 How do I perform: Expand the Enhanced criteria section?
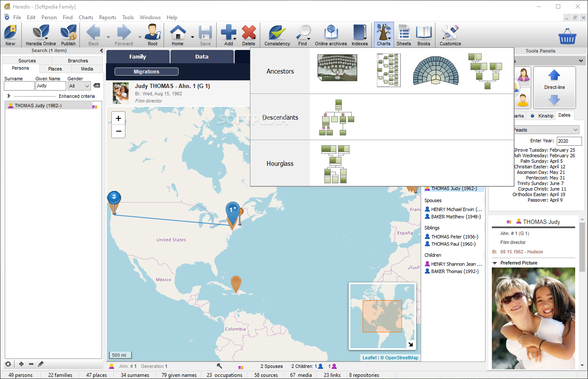(x=9, y=96)
